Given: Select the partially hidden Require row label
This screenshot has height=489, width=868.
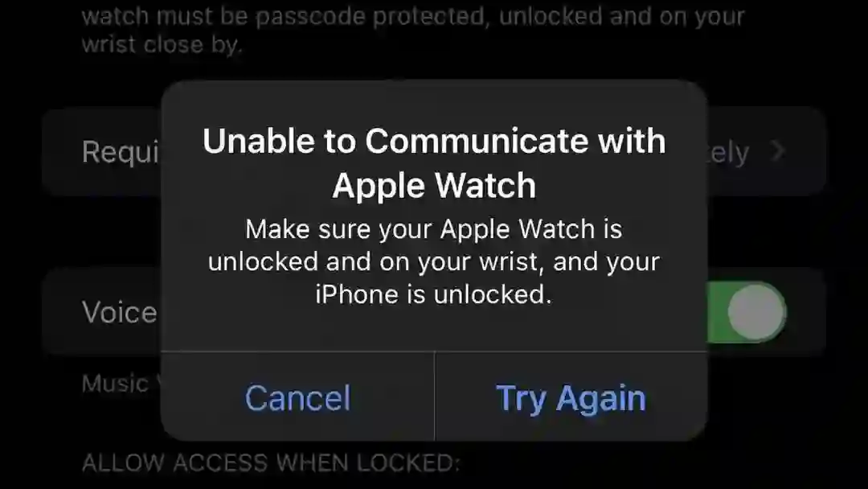Looking at the screenshot, I should 121,152.
